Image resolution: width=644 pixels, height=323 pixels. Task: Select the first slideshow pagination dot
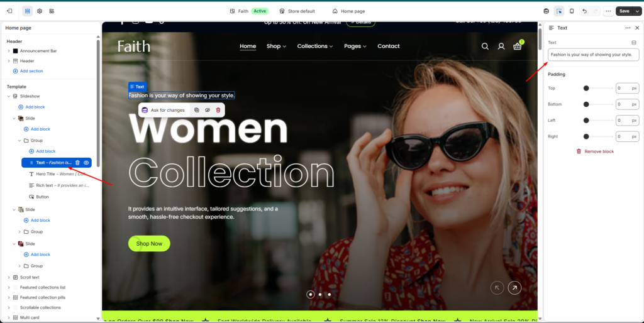311,294
